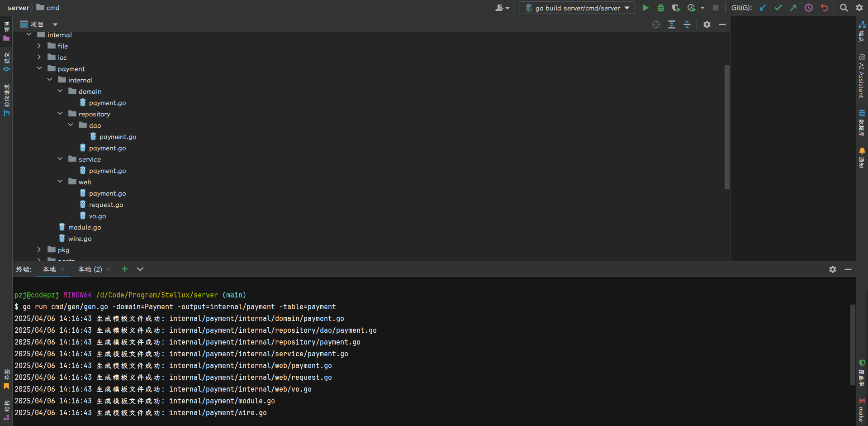This screenshot has height=426, width=868.
Task: Commit changes with the checkmark icon
Action: (x=778, y=8)
